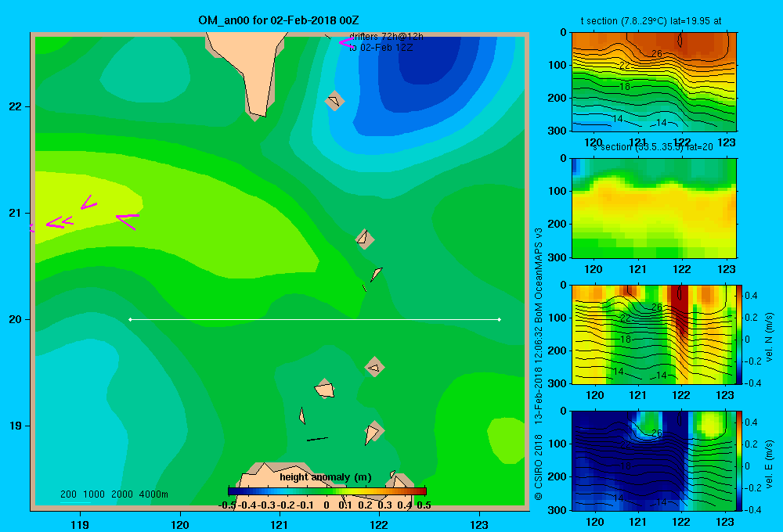Click longitude tick label 121 on the main map
Image resolution: width=783 pixels, height=532 pixels.
pyautogui.click(x=280, y=524)
